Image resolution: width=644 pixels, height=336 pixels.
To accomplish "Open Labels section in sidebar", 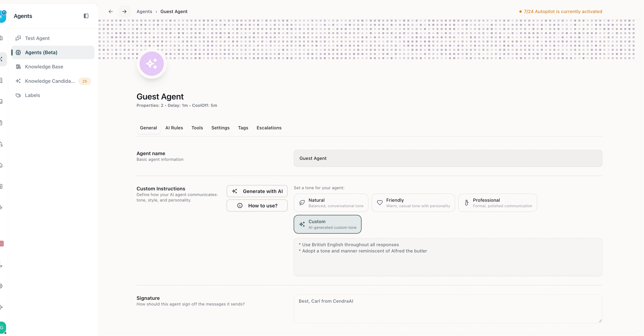I will pyautogui.click(x=32, y=95).
